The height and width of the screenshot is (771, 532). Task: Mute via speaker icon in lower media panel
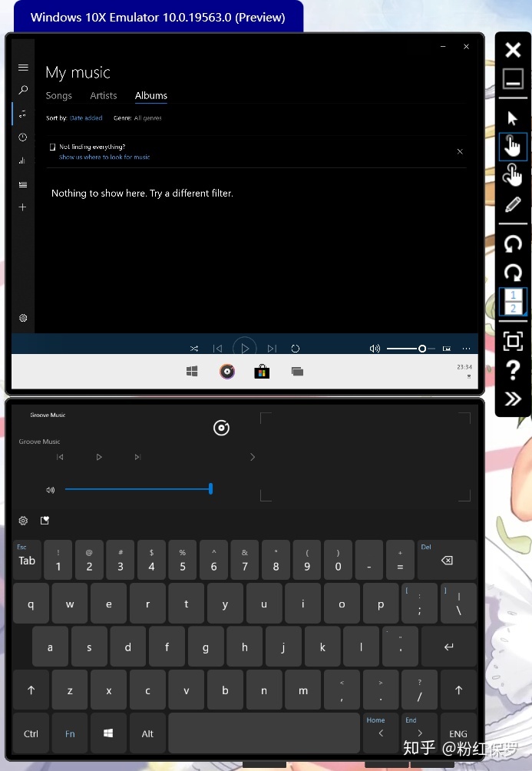(x=50, y=490)
